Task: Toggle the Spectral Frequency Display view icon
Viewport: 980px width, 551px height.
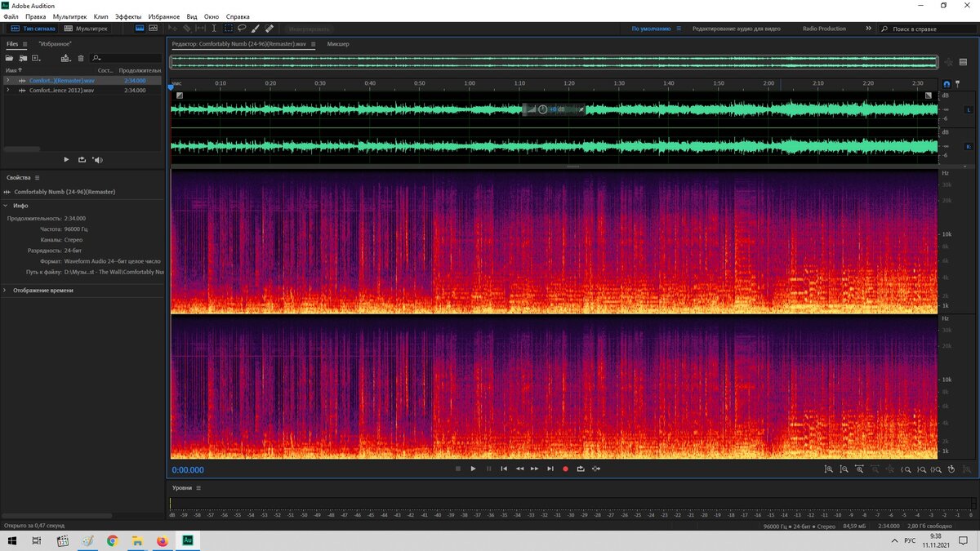Action: (x=154, y=27)
